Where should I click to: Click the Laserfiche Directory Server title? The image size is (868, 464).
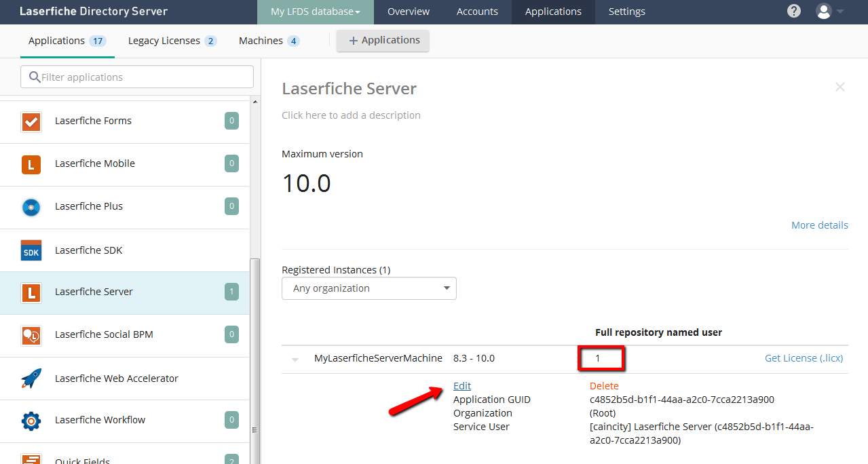[94, 12]
